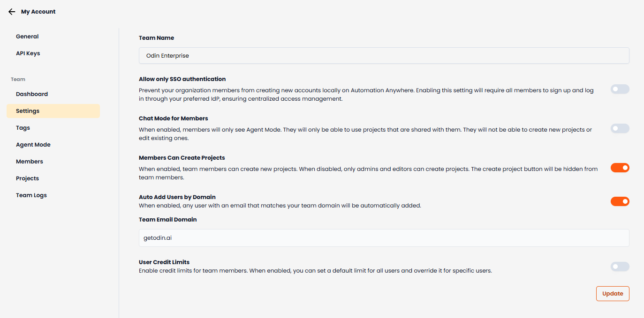The height and width of the screenshot is (318, 644).
Task: Turn off Auto Add Users by Domain
Action: [620, 201]
